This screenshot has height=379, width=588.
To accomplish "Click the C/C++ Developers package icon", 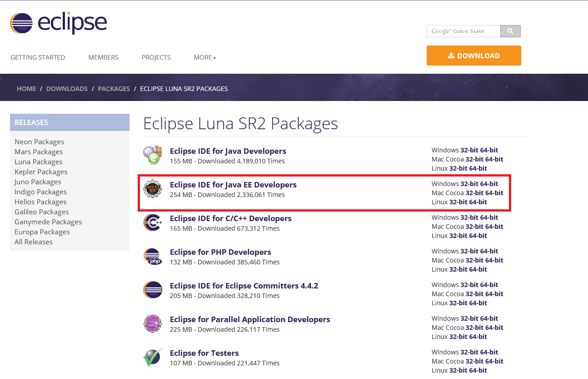I will 153,222.
